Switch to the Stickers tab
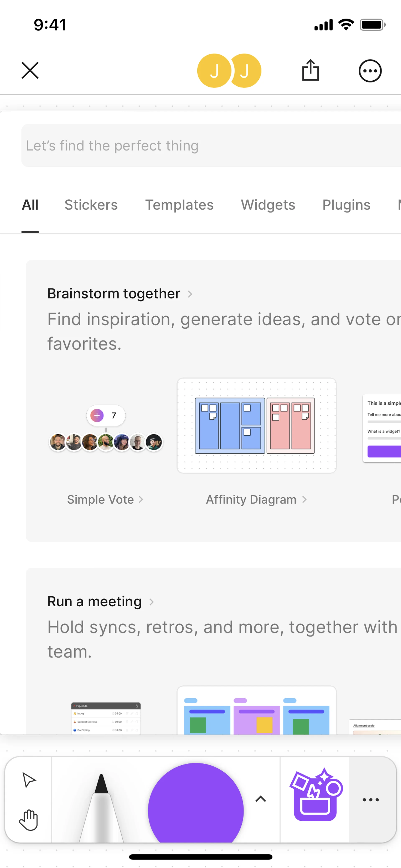The image size is (401, 868). coord(91,205)
